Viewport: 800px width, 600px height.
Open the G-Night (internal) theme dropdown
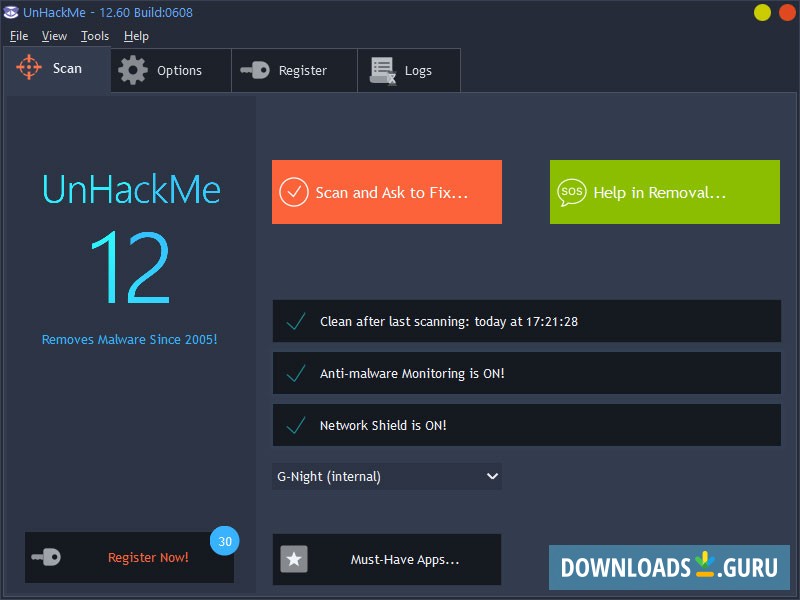pyautogui.click(x=387, y=476)
